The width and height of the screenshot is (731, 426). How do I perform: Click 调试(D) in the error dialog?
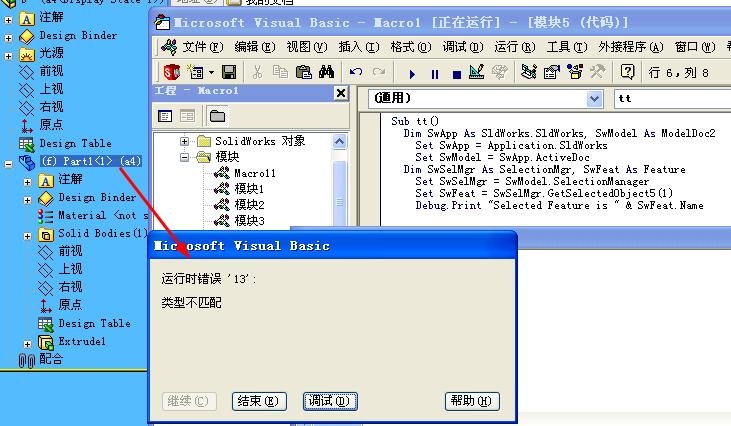point(330,401)
